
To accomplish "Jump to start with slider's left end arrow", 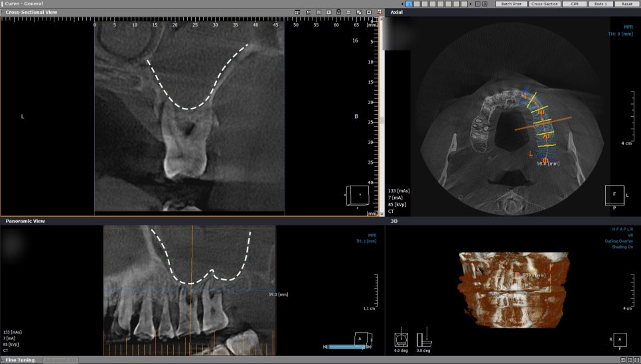I will (325, 347).
